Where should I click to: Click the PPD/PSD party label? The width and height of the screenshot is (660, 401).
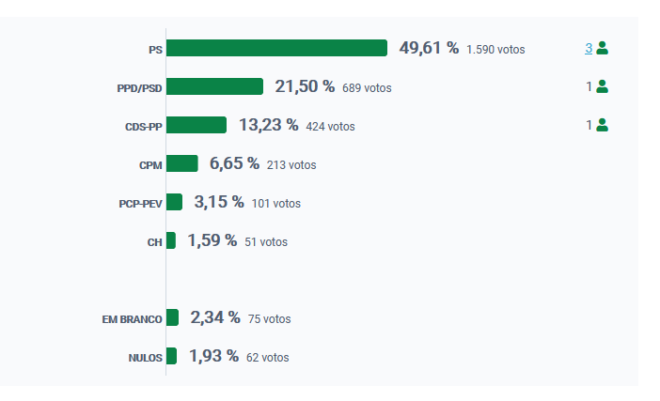139,88
